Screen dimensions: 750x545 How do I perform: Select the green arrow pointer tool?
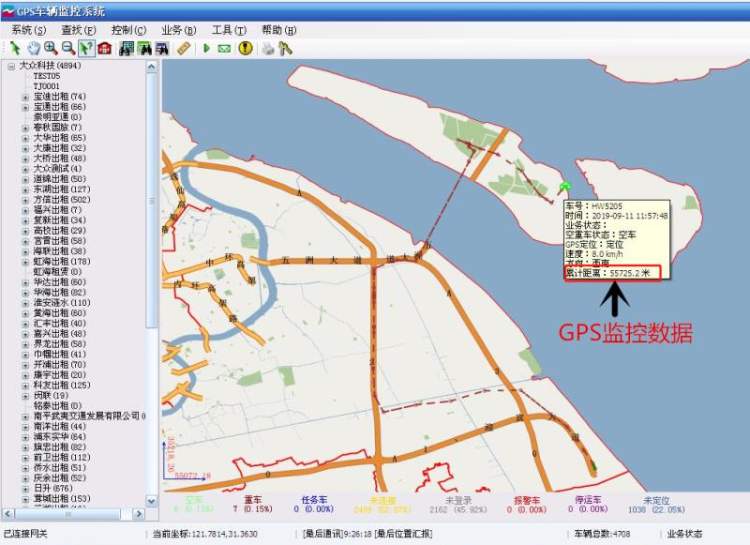15,48
